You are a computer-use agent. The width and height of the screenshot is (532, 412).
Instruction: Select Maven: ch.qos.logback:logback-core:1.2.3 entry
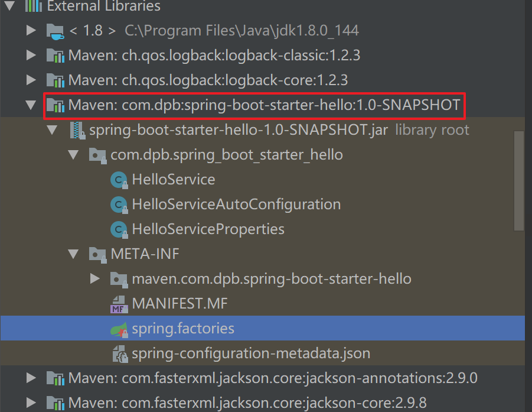click(x=208, y=80)
